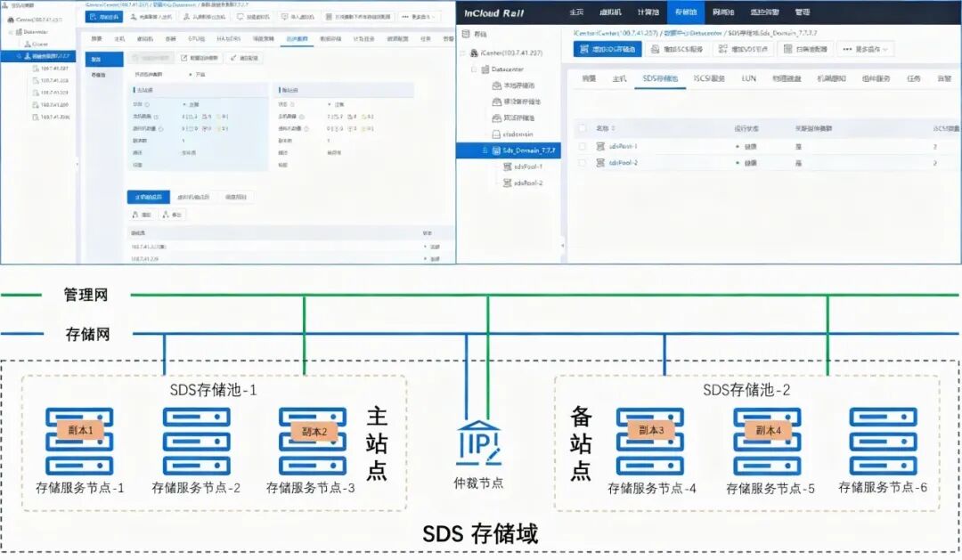This screenshot has width=962, height=560.
Task: Click the 副本2 replica tag
Action: tap(314, 431)
